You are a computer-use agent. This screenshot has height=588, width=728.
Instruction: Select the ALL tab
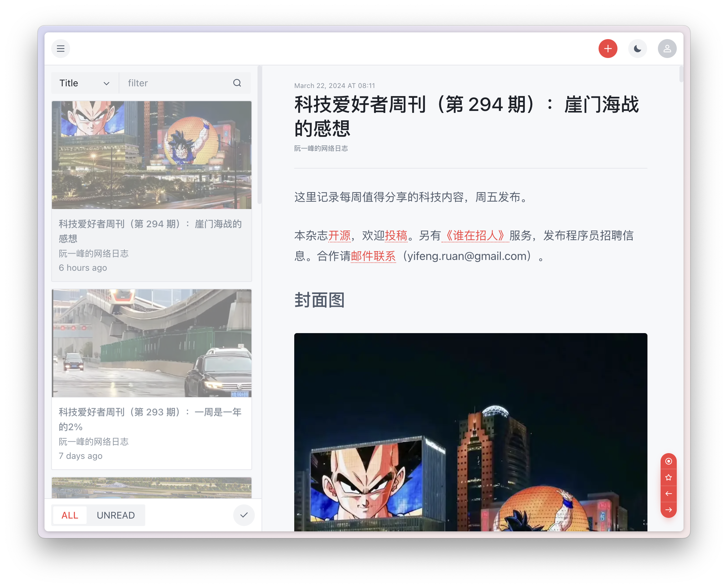70,515
